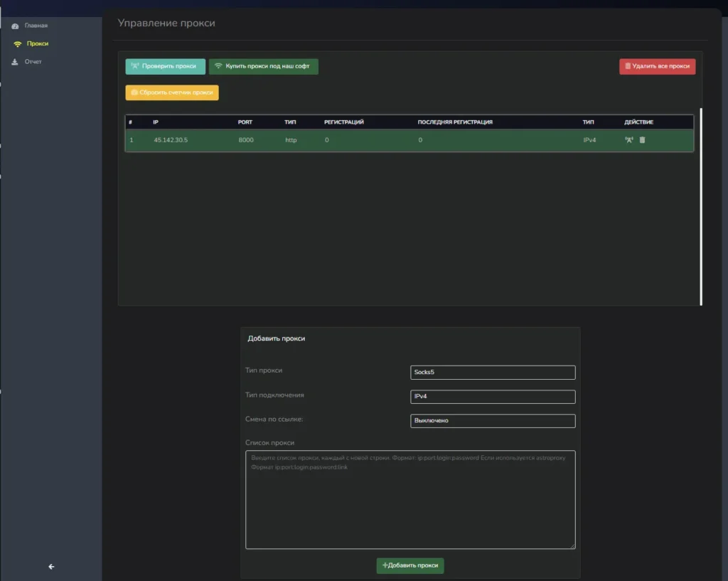
Task: Select the Главная dashboard icon in sidebar
Action: pos(16,25)
